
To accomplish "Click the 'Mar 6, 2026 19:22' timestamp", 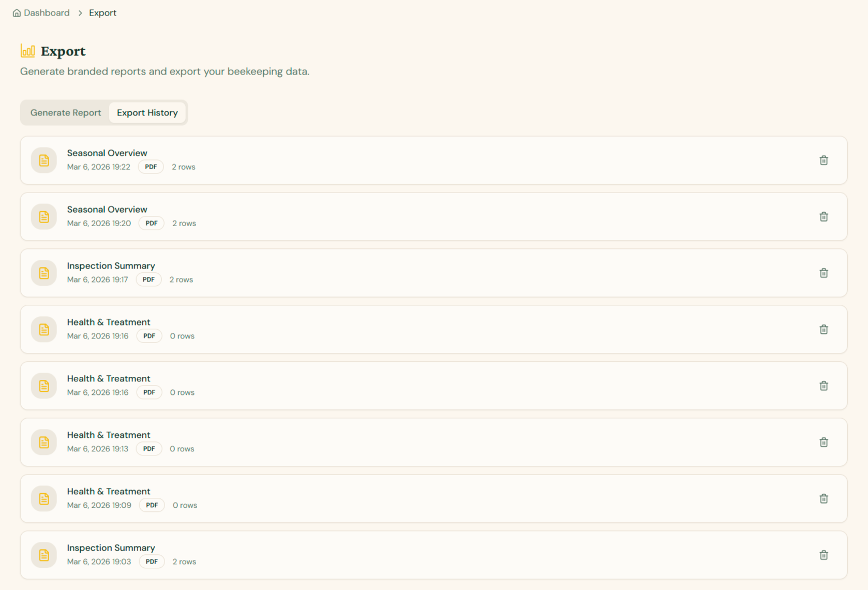I will 98,167.
